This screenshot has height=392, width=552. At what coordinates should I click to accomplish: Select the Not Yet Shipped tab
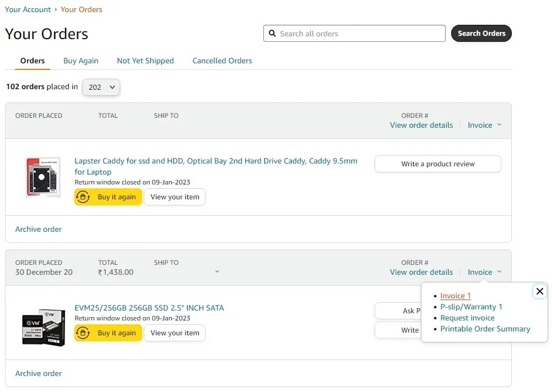[x=145, y=61]
